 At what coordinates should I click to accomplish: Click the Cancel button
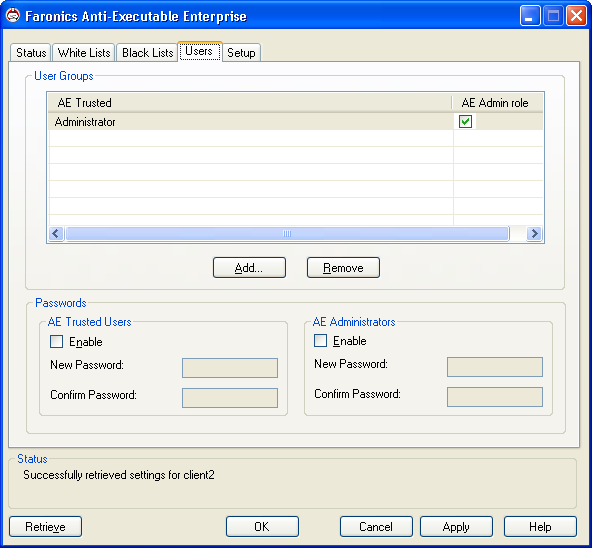376,526
